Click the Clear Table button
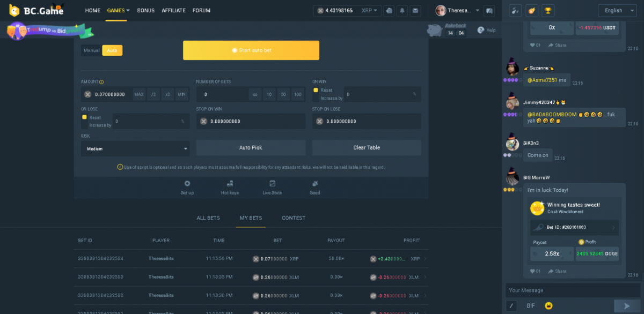The image size is (644, 314). pyautogui.click(x=366, y=147)
